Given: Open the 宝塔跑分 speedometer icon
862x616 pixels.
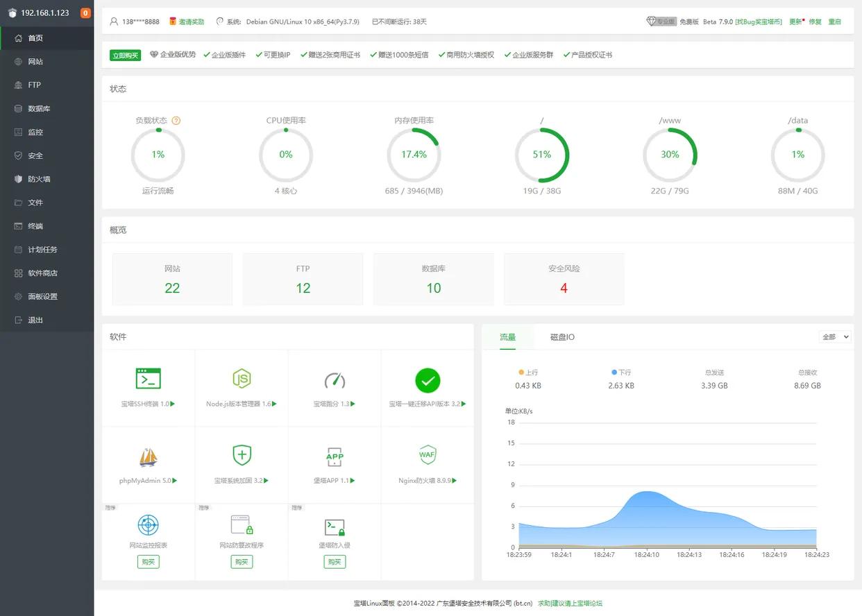Looking at the screenshot, I should 335,379.
